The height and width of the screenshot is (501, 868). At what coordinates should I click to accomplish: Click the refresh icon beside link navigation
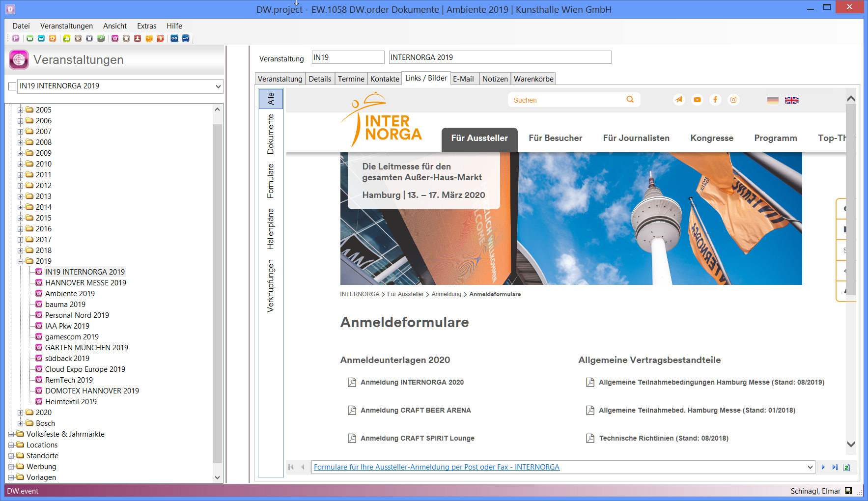(846, 467)
